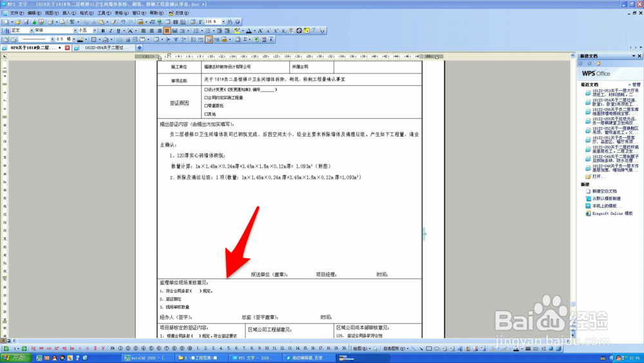The image size is (644, 363).
Task: Open the 表格 menu
Action: (x=121, y=13)
